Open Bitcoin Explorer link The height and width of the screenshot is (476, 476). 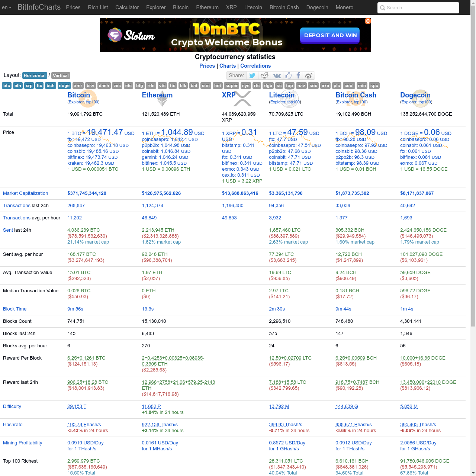pyautogui.click(x=76, y=102)
